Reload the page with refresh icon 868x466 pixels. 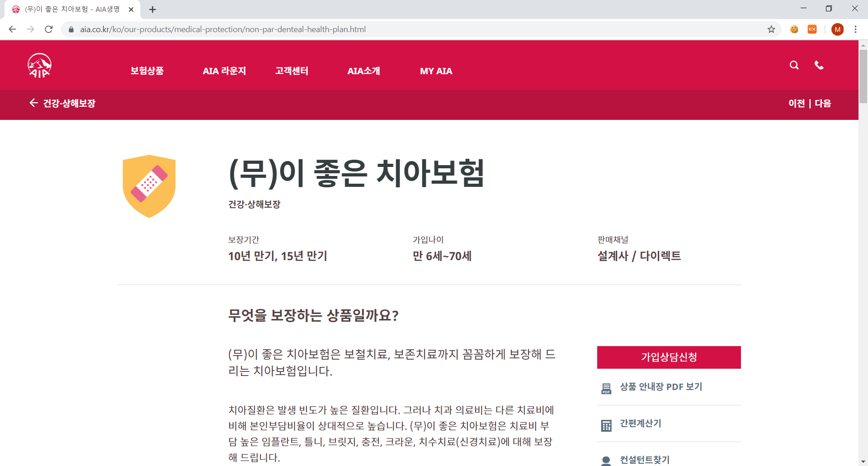[49, 29]
